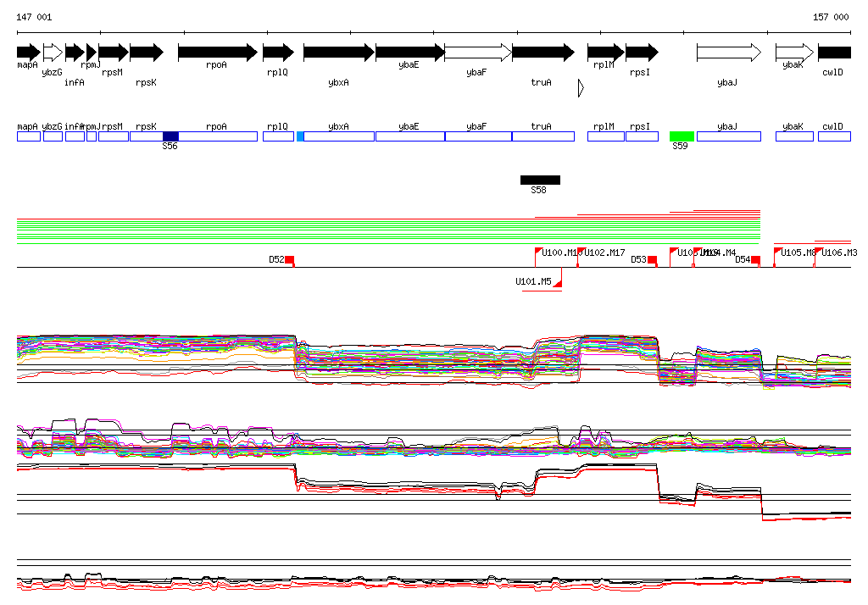The width and height of the screenshot is (868, 605).
Task: Select the rpsI blue outlined box
Action: click(643, 136)
